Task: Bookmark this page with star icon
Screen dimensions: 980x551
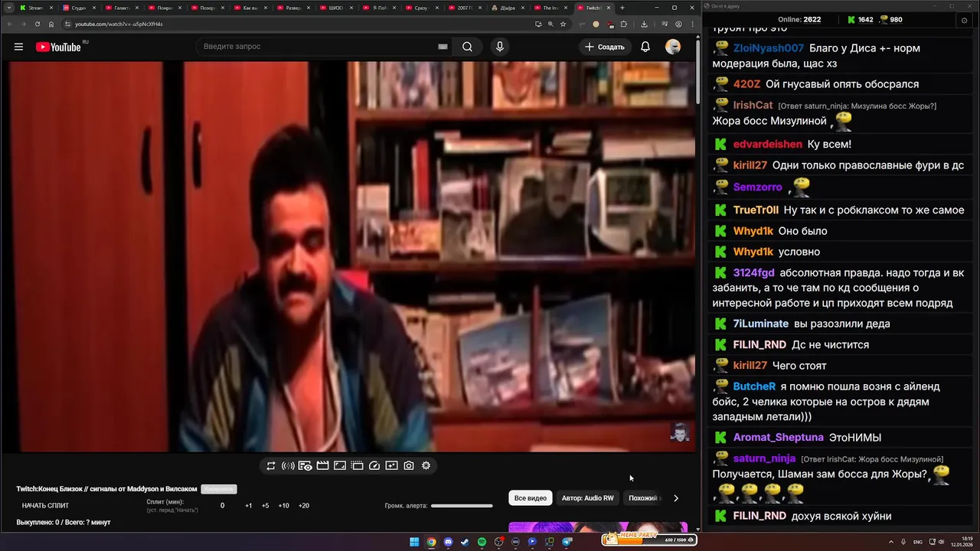Action: (563, 24)
